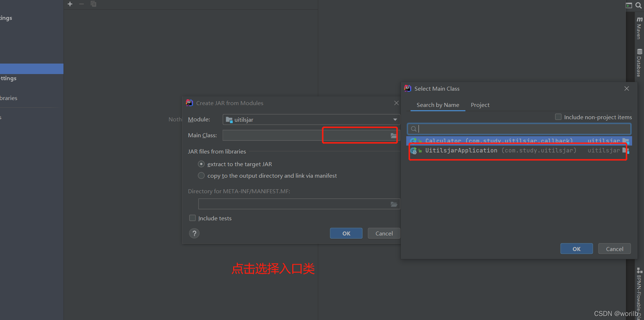Image resolution: width=644 pixels, height=320 pixels.
Task: Click the search magnifier in the class search field
Action: pyautogui.click(x=414, y=129)
